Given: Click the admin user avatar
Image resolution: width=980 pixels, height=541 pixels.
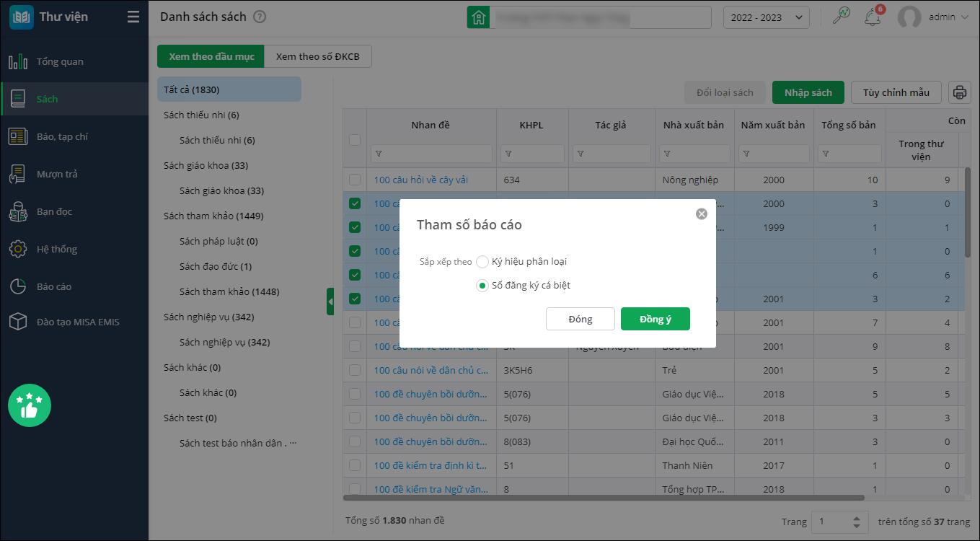Looking at the screenshot, I should 909,17.
